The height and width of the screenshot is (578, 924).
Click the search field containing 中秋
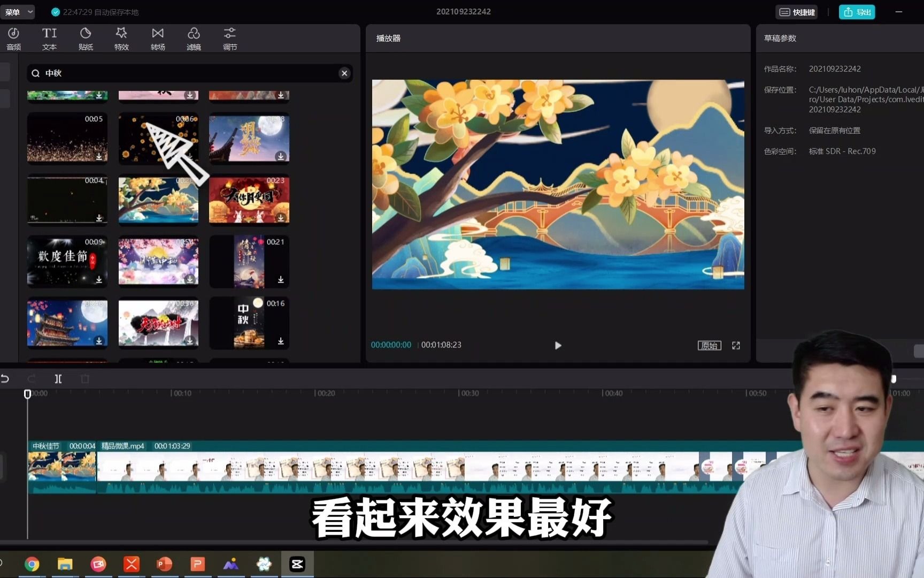click(189, 73)
